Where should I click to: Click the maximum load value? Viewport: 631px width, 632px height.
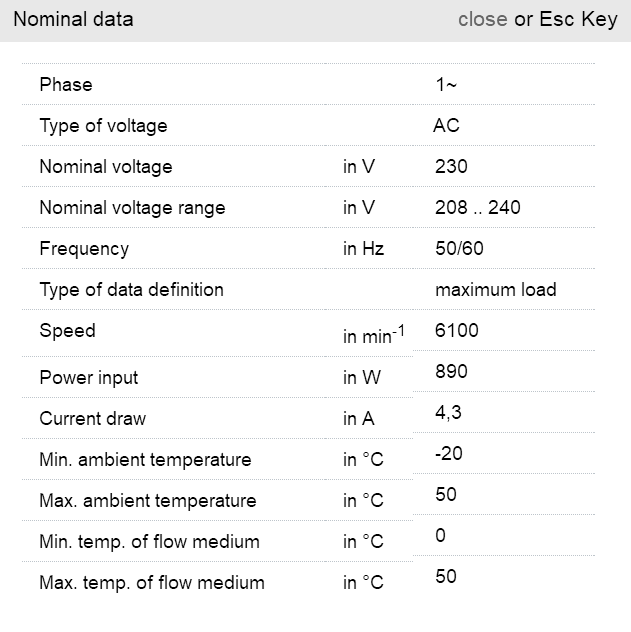click(495, 290)
